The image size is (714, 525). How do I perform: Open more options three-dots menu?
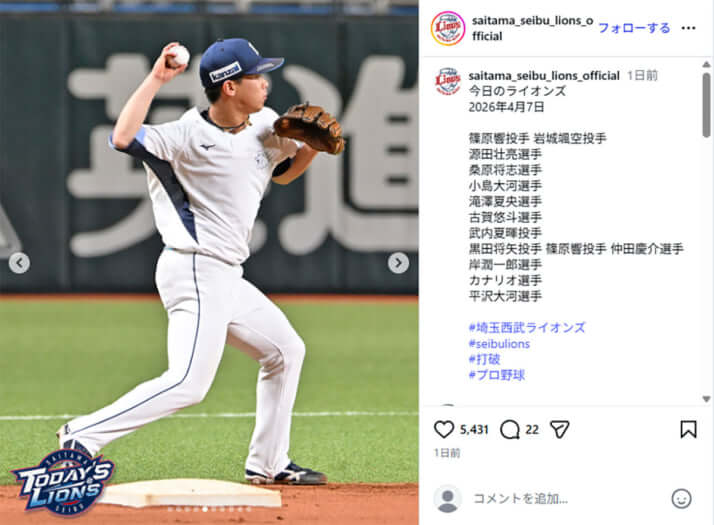click(x=688, y=28)
